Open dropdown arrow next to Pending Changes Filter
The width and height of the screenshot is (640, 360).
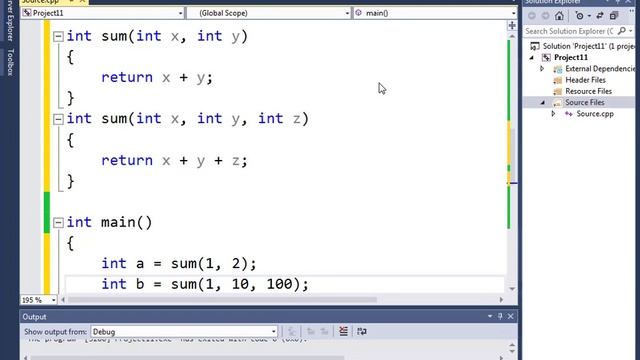pos(589,16)
